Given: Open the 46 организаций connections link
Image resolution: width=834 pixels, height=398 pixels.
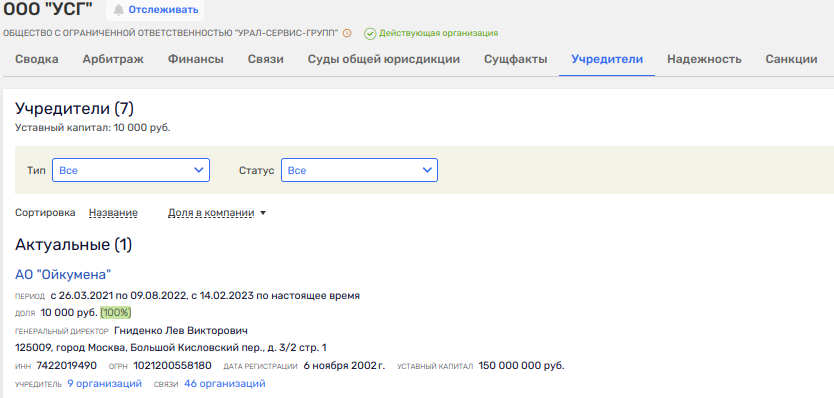Looking at the screenshot, I should (x=224, y=384).
